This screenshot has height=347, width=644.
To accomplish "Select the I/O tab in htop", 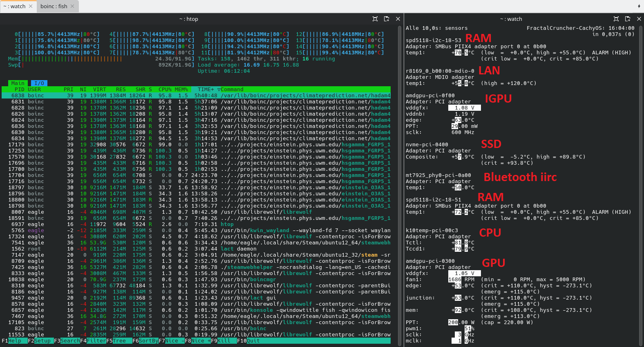I will (39, 83).
